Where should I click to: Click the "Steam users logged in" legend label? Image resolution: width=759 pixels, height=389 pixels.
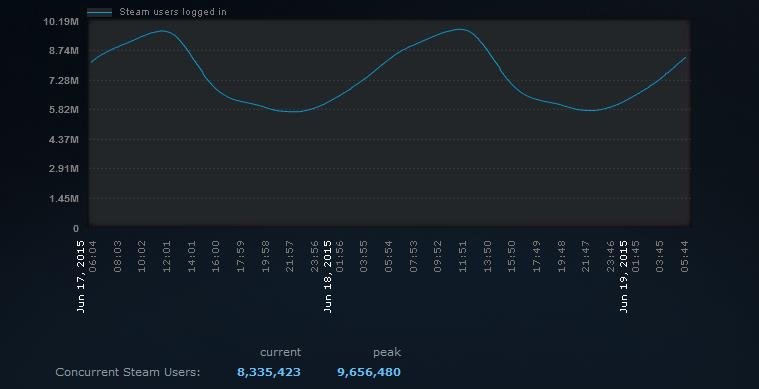point(173,12)
